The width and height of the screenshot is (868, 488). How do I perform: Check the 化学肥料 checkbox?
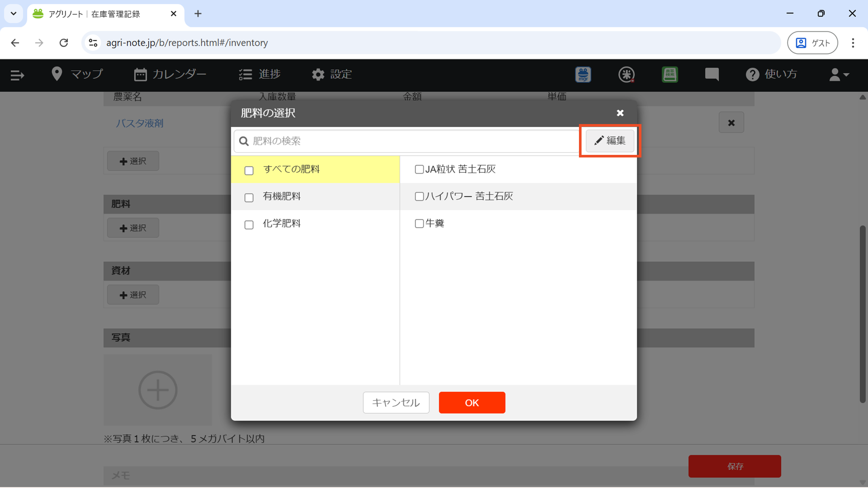249,225
